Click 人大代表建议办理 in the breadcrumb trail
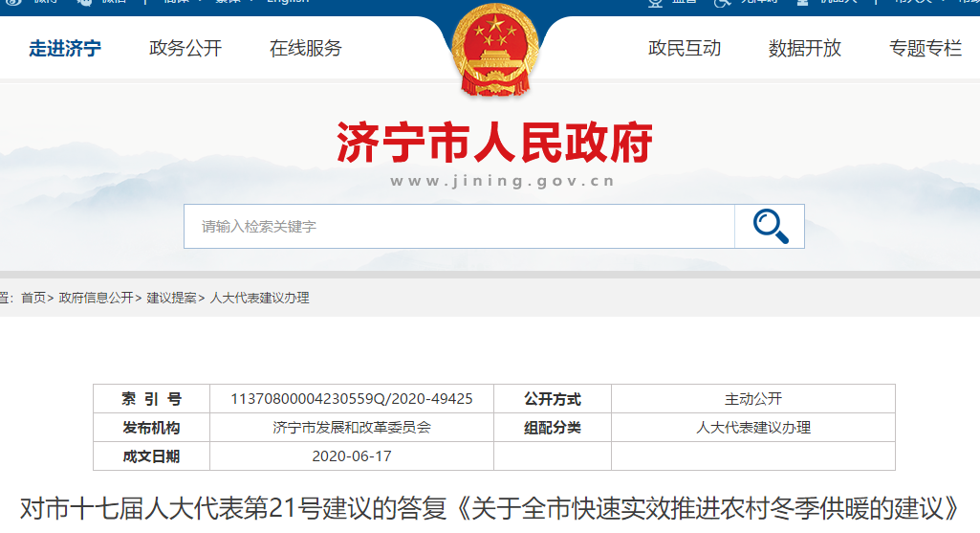 point(259,299)
